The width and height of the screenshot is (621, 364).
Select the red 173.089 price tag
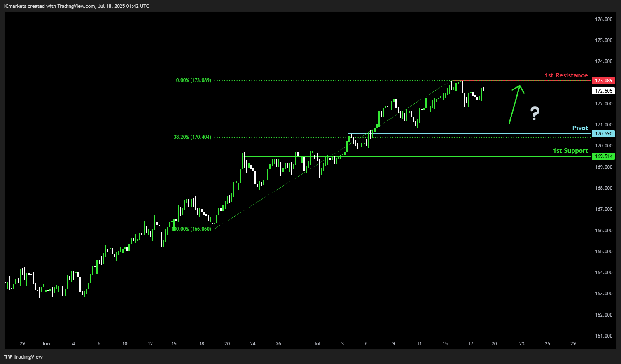pyautogui.click(x=603, y=81)
